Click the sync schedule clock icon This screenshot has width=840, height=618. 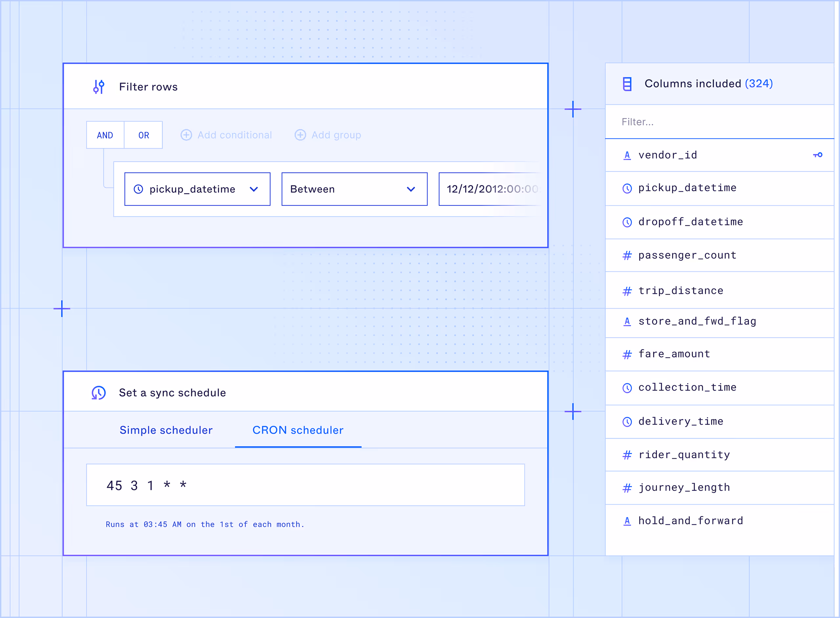point(99,393)
